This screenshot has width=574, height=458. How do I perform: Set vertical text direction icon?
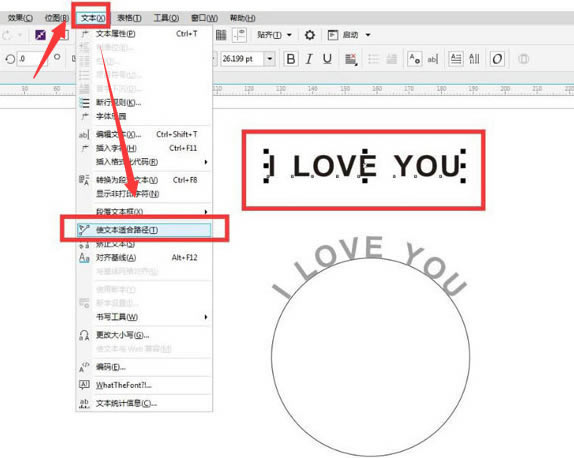[474, 59]
